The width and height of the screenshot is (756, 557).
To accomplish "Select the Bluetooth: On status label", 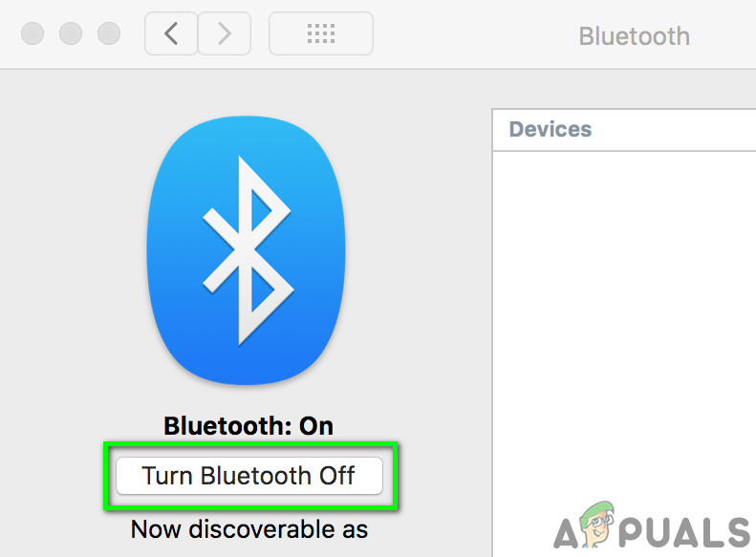I will [x=248, y=426].
